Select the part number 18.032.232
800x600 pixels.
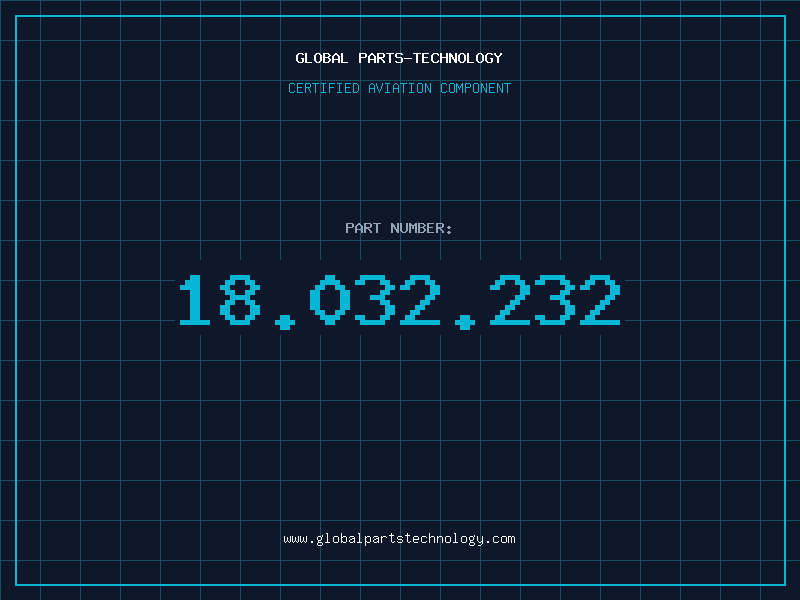pyautogui.click(x=400, y=301)
